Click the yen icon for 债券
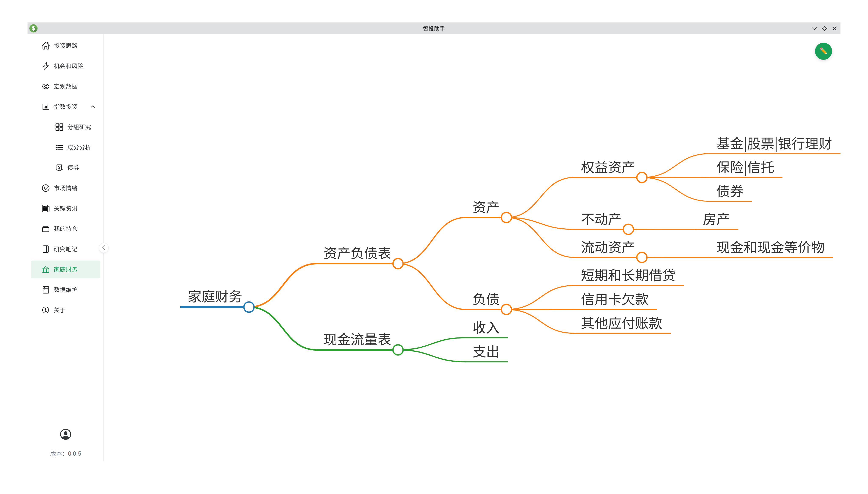Viewport: 868px width, 494px height. coord(59,168)
